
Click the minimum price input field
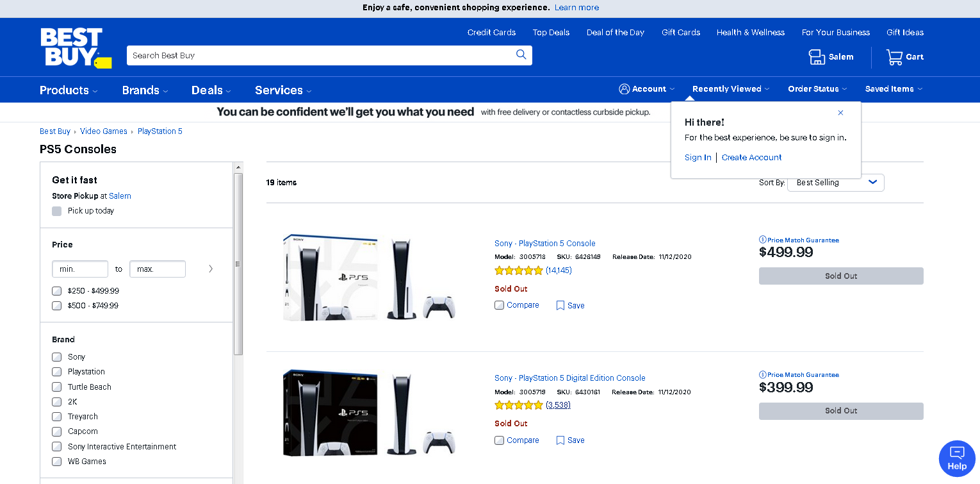[x=80, y=269]
